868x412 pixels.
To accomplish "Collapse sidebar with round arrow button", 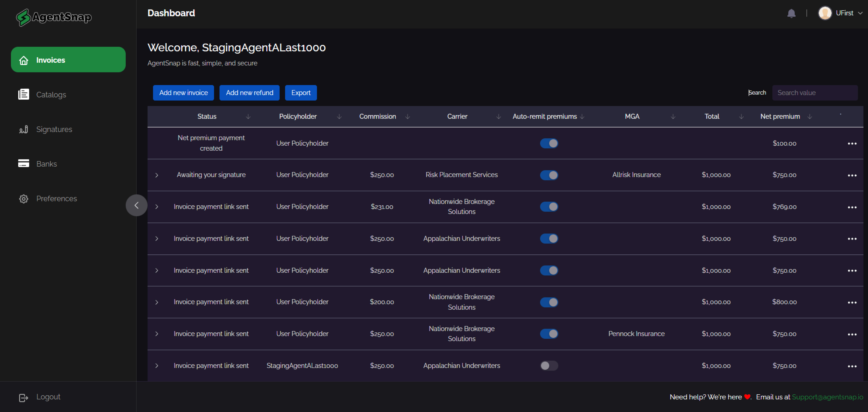I will [137, 205].
